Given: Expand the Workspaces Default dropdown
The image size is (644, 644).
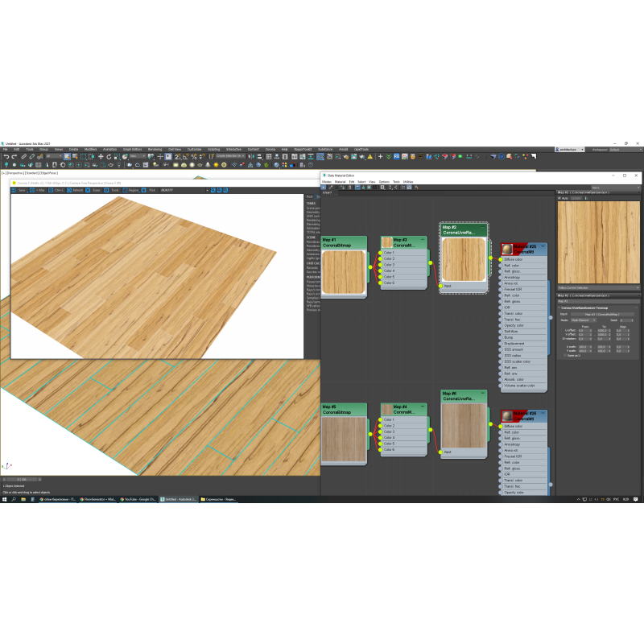Looking at the screenshot, I should [624, 150].
